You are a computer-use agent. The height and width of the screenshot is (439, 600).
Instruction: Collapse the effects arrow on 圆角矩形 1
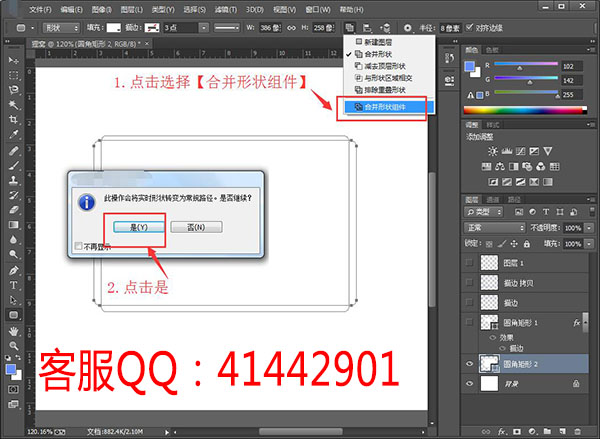point(585,323)
